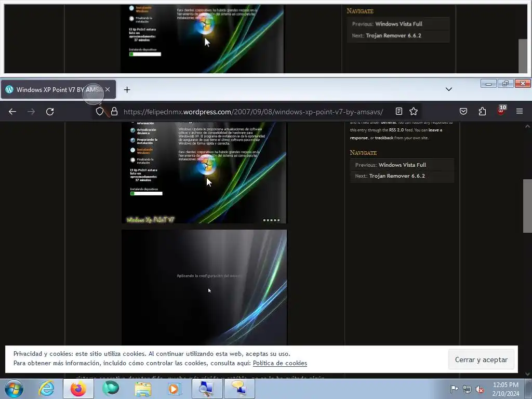Open the green globe app on taskbar
The width and height of the screenshot is (532, 399).
(x=111, y=389)
